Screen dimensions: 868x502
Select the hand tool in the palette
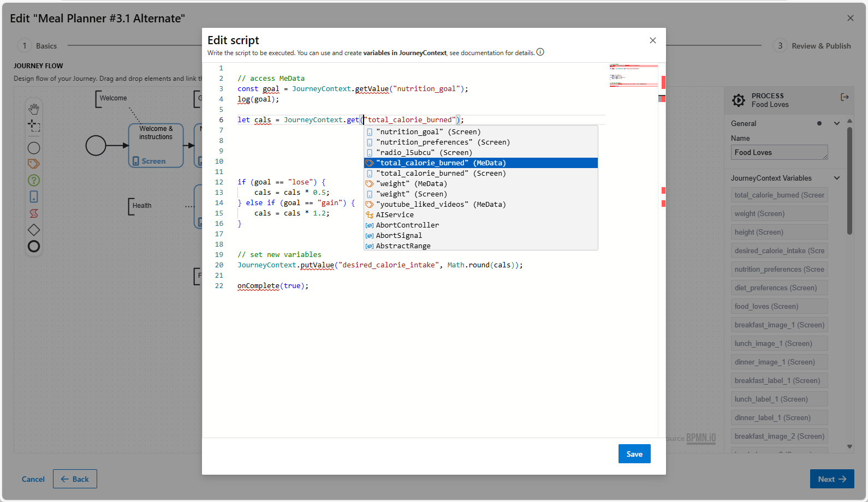tap(34, 109)
